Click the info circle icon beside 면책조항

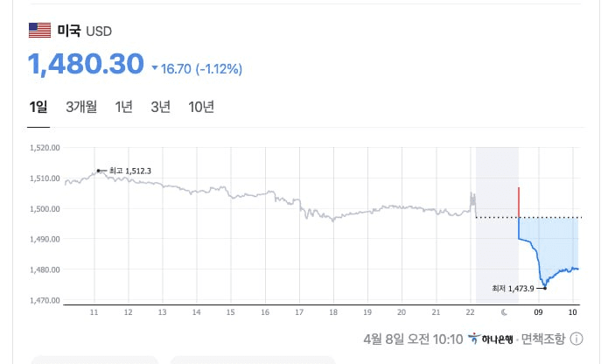[x=577, y=339]
